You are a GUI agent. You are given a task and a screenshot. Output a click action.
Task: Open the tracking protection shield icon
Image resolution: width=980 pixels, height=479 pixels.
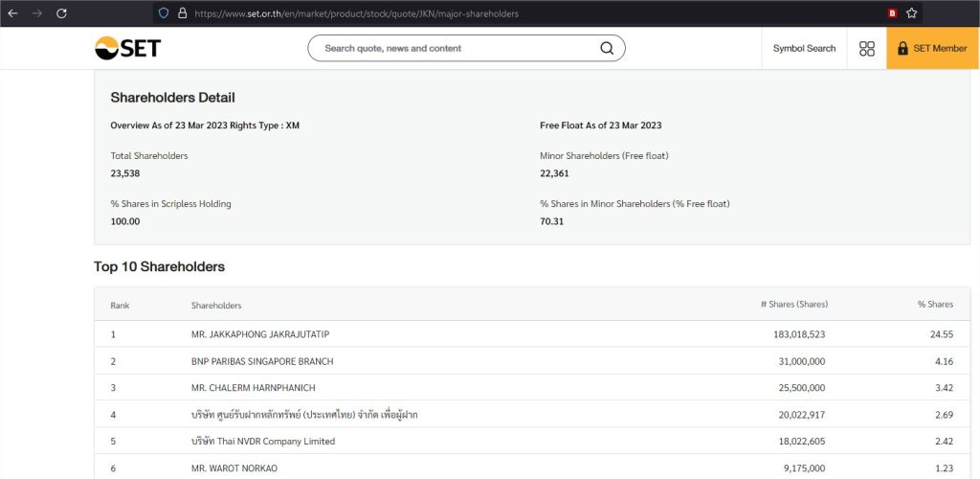[164, 13]
